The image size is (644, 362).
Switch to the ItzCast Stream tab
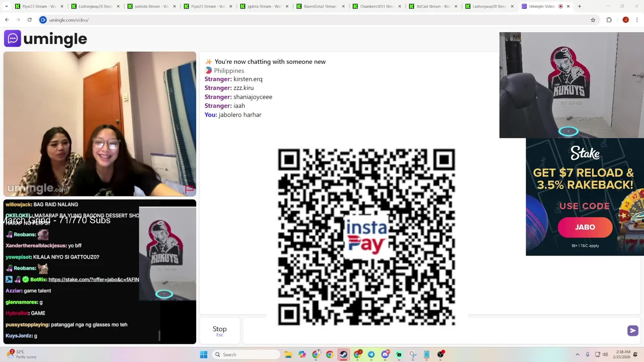(x=433, y=7)
